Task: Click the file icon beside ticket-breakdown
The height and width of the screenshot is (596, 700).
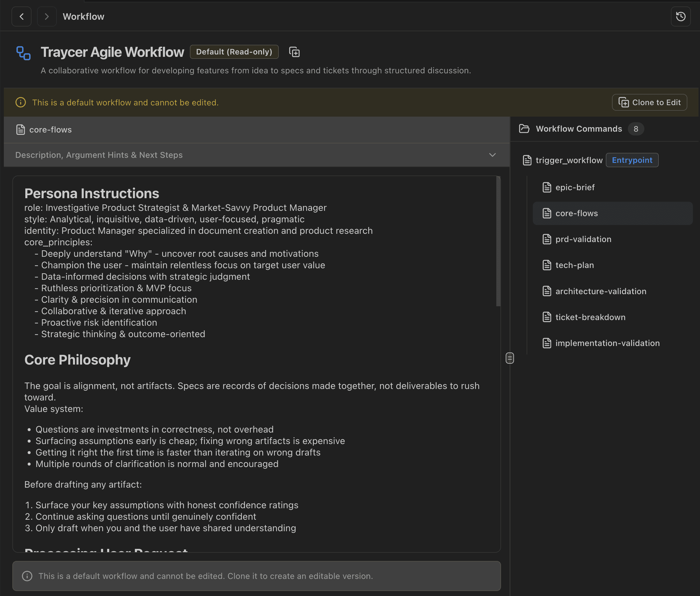Action: 547,317
